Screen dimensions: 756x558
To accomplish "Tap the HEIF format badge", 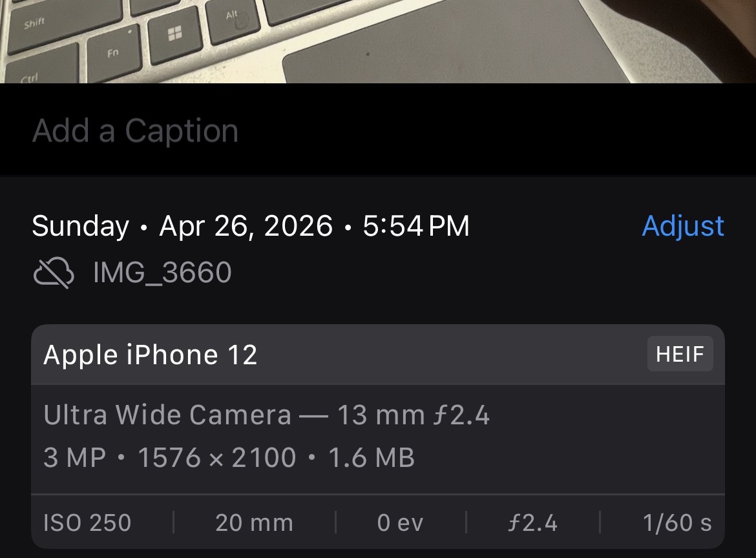I will (x=680, y=354).
